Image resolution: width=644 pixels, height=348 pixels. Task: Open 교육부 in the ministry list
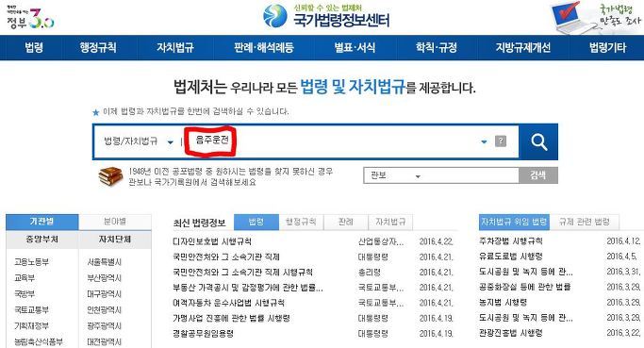pos(25,278)
